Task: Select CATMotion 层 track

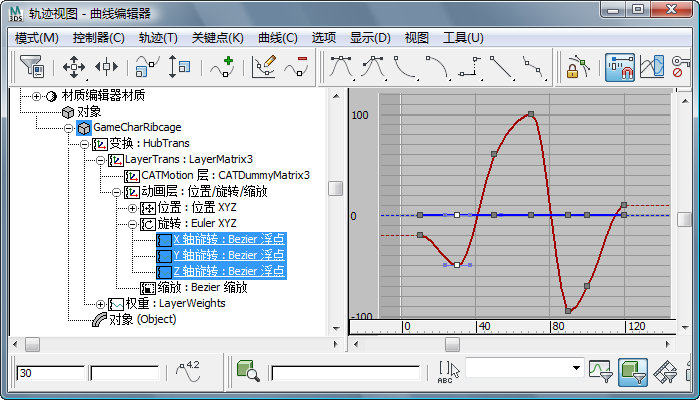Action: click(x=217, y=175)
